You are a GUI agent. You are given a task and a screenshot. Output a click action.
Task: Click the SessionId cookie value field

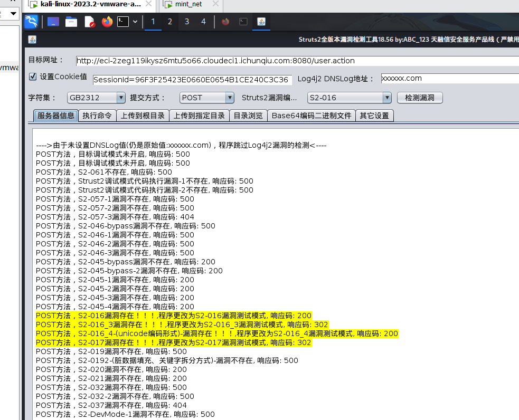[x=192, y=80]
